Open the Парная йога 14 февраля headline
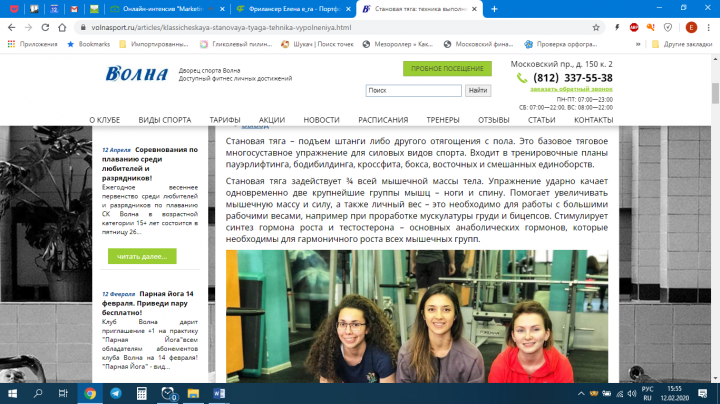Viewport: 720px width, 404px height. pyautogui.click(x=148, y=303)
